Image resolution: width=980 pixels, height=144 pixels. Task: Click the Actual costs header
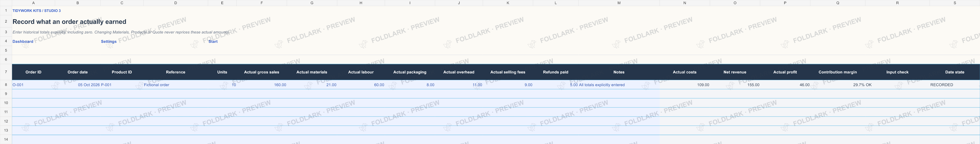pyautogui.click(x=685, y=72)
